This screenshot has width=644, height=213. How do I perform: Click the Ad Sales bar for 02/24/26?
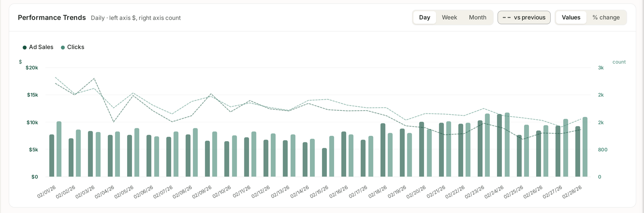point(500,146)
